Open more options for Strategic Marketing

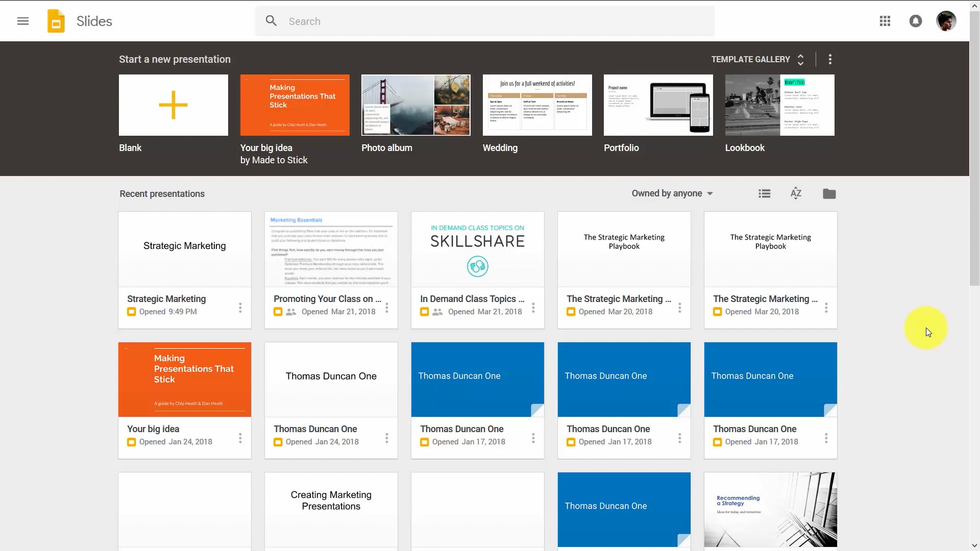(240, 308)
